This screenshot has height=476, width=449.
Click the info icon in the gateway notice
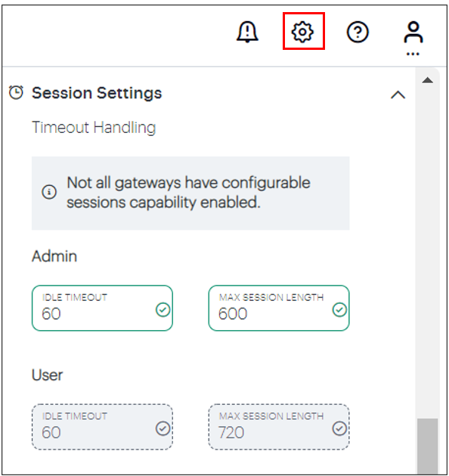coord(49,192)
